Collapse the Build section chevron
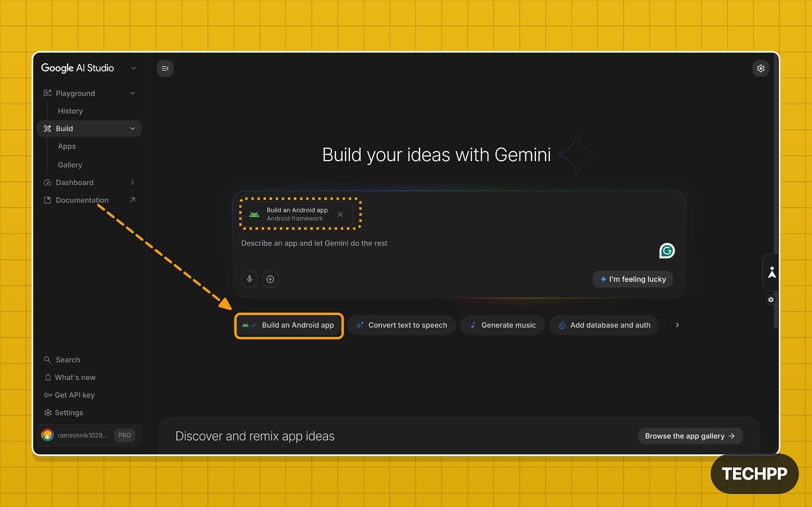 click(x=133, y=129)
